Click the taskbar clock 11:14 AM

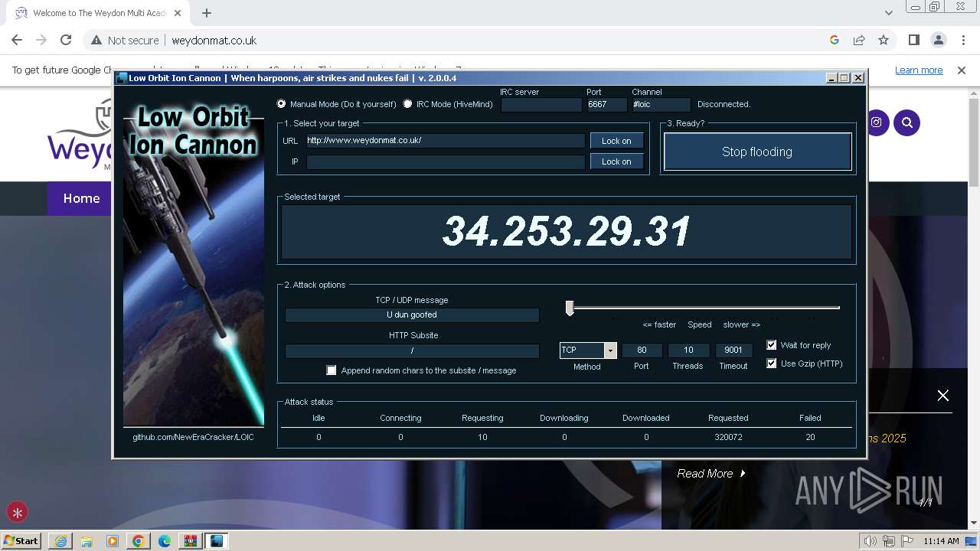click(x=941, y=541)
